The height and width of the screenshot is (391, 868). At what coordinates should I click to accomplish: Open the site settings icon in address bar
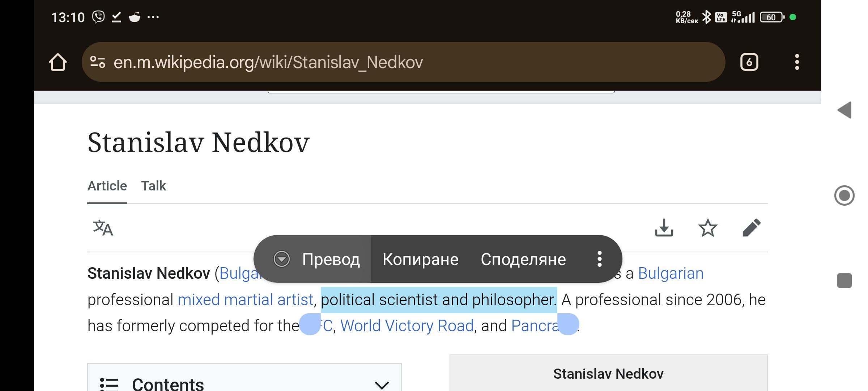tap(98, 62)
